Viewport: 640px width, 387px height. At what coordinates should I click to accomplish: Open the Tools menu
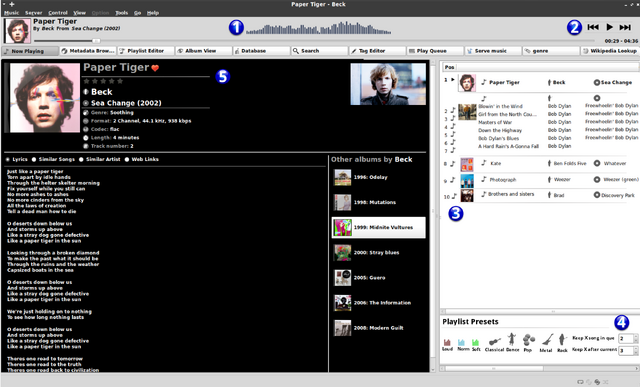tap(122, 13)
